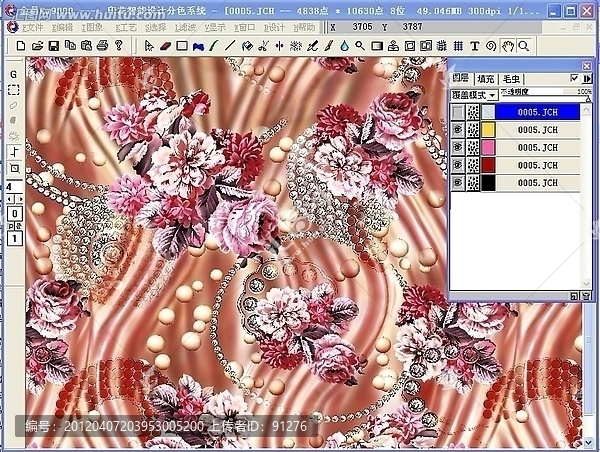Viewport: 600px width, 452px height.
Task: Switch to the 图层 tab
Action: click(x=460, y=78)
